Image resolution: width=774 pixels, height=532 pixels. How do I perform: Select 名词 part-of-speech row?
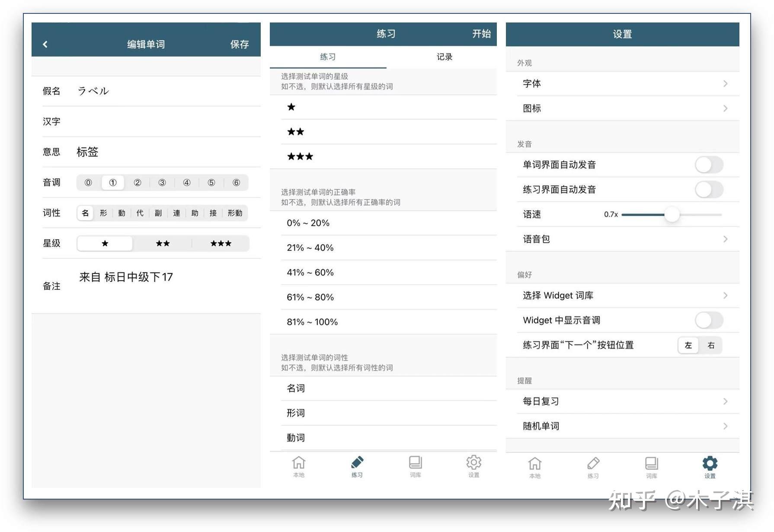tap(383, 388)
